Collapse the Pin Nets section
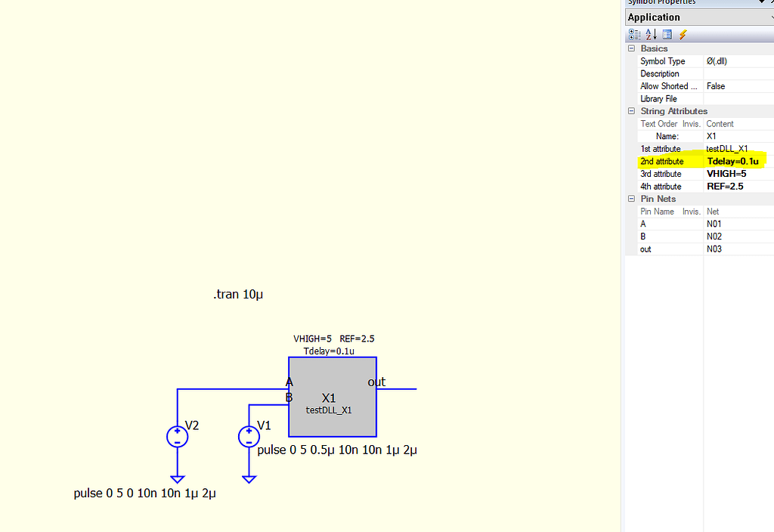774x532 pixels. tap(631, 199)
